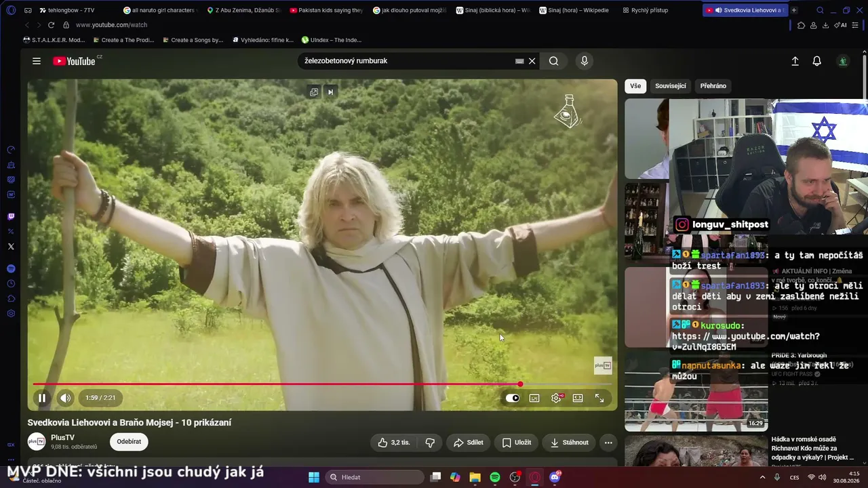Open the YouTube upload/create button
The image size is (868, 488).
(x=795, y=61)
